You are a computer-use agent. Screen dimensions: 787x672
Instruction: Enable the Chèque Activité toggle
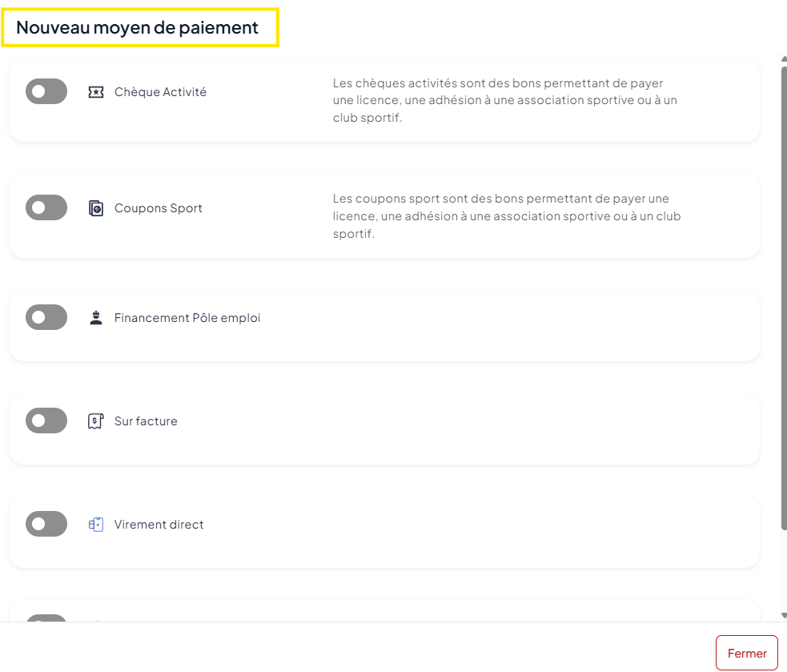click(x=46, y=91)
